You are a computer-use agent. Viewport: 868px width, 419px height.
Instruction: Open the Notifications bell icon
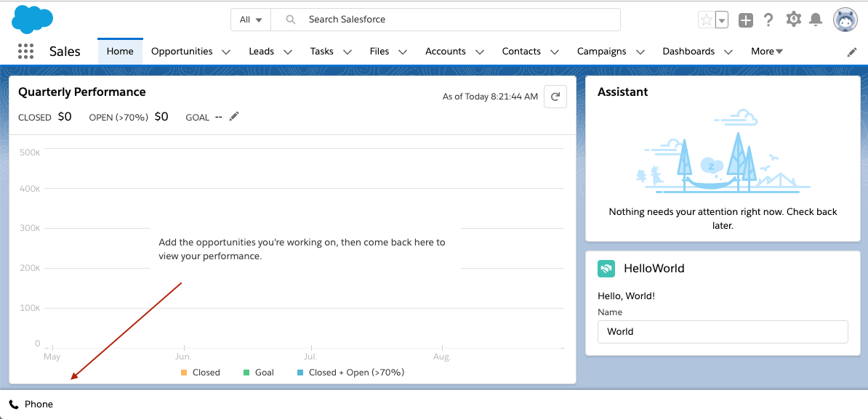pos(816,20)
